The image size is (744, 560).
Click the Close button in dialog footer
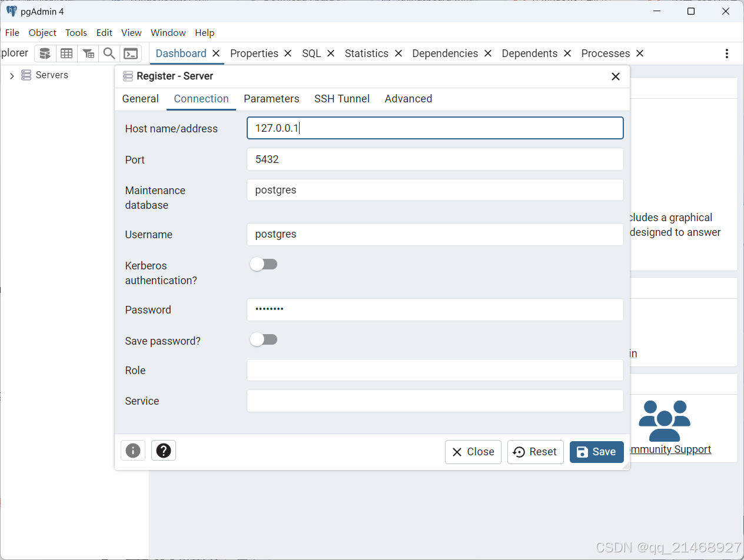tap(473, 452)
